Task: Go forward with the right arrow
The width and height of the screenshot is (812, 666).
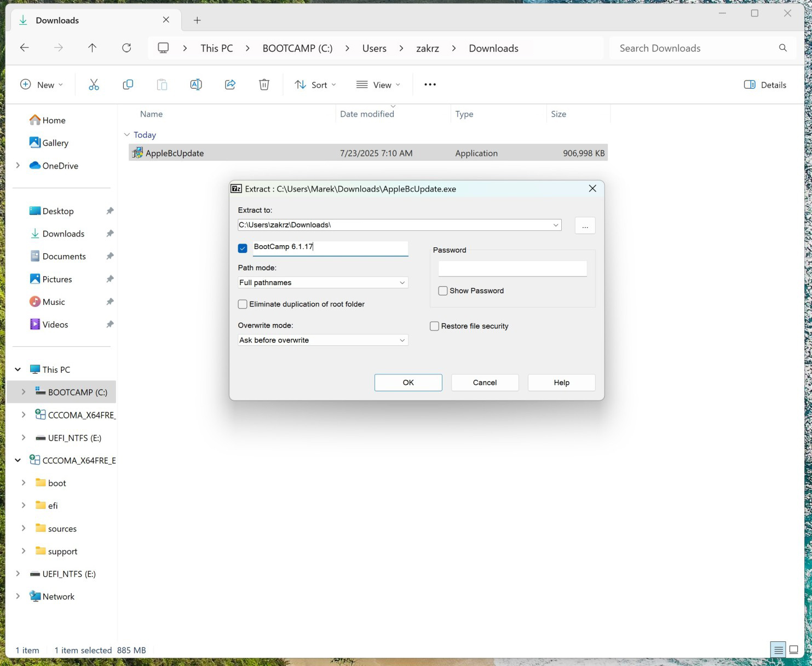Action: 59,48
